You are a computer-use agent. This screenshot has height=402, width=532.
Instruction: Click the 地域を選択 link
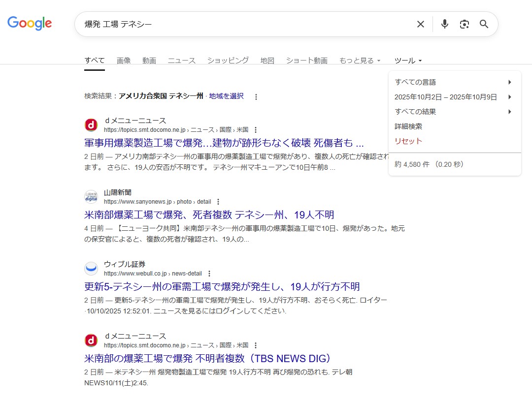pyautogui.click(x=226, y=96)
